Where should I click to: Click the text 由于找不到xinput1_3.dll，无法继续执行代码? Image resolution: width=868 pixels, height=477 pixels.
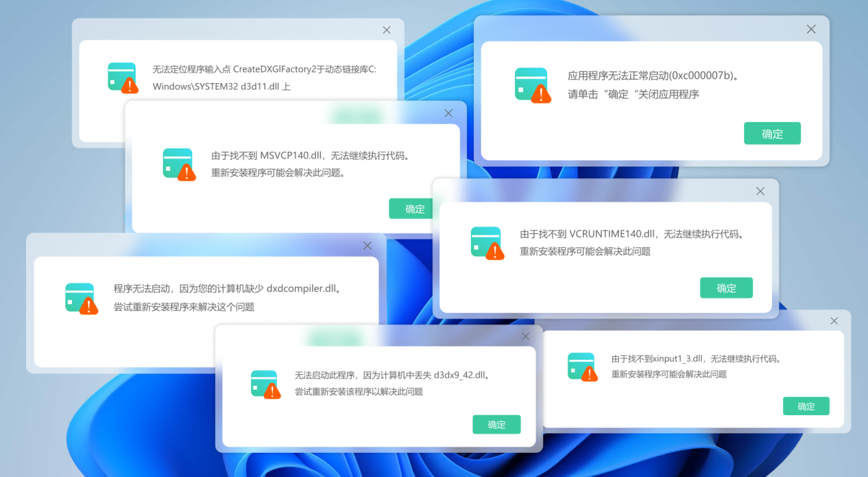pyautogui.click(x=697, y=359)
